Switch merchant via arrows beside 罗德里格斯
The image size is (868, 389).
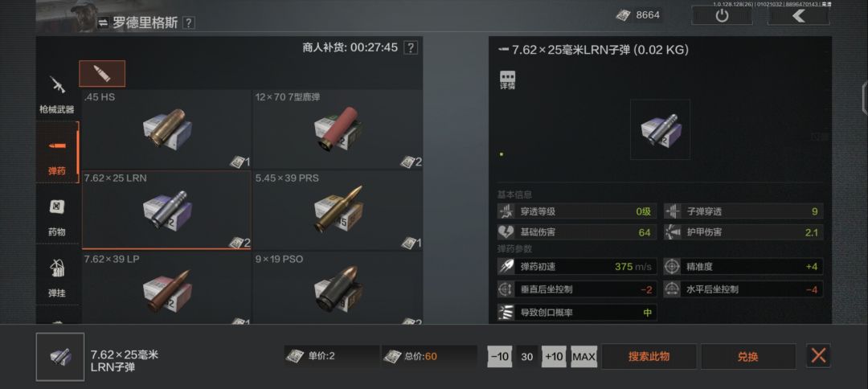(x=103, y=23)
